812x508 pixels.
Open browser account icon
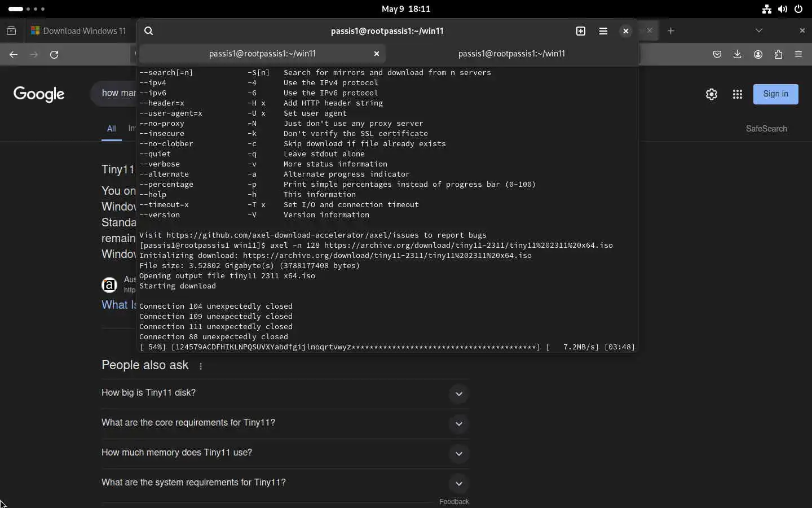click(758, 55)
